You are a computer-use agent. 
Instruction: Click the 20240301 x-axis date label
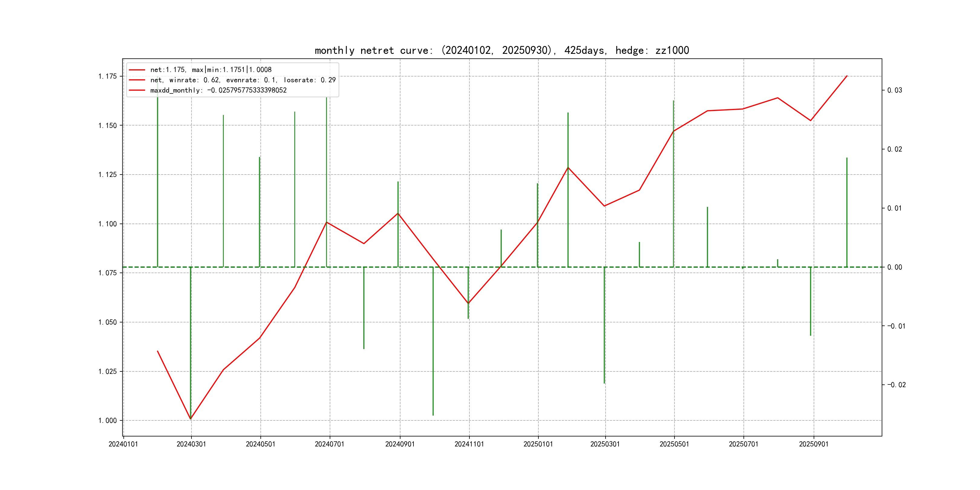pos(191,444)
